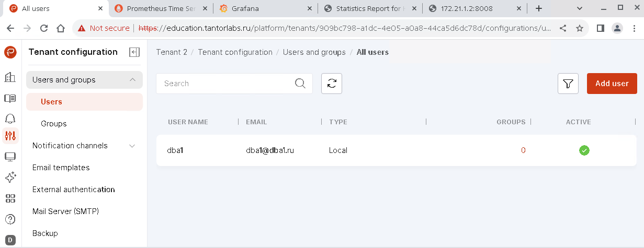Open Email templates in sidebar

pos(61,168)
